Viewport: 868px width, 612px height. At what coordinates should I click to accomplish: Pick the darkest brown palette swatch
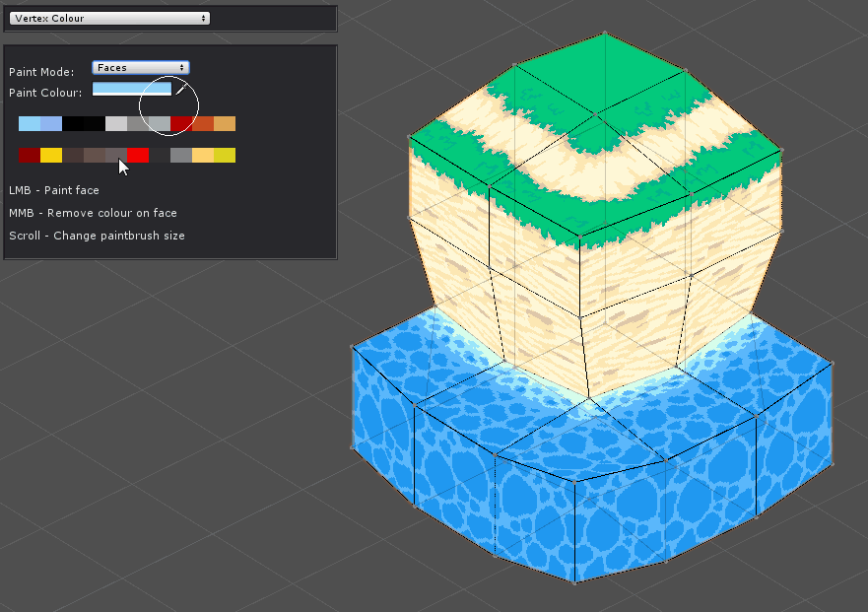73,155
